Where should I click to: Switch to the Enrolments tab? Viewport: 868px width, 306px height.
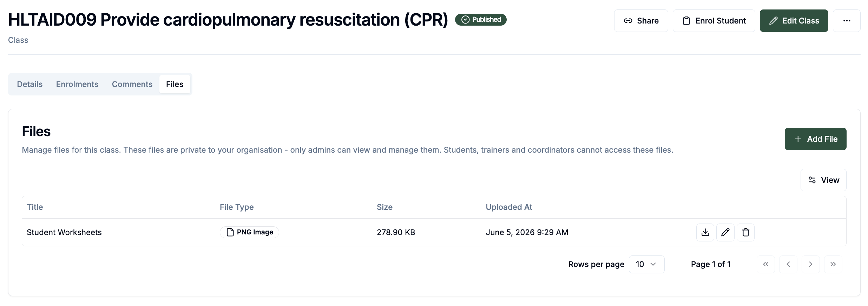click(x=77, y=84)
